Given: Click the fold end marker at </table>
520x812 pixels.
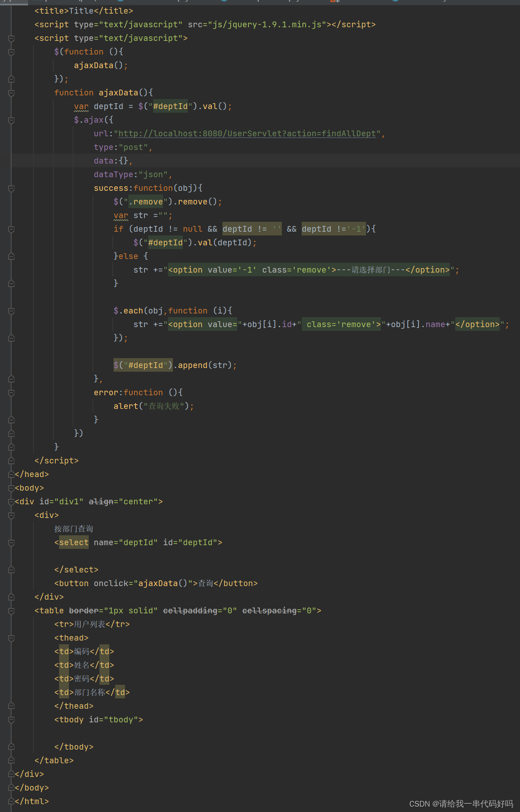Looking at the screenshot, I should coord(12,761).
